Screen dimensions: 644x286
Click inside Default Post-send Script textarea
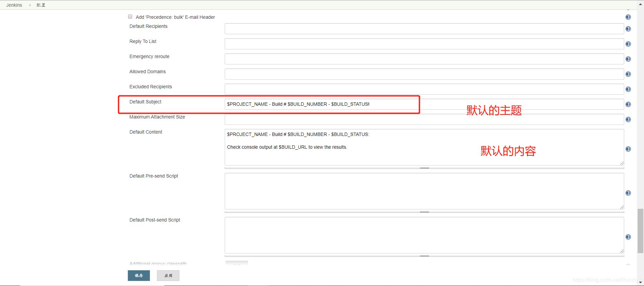point(424,235)
